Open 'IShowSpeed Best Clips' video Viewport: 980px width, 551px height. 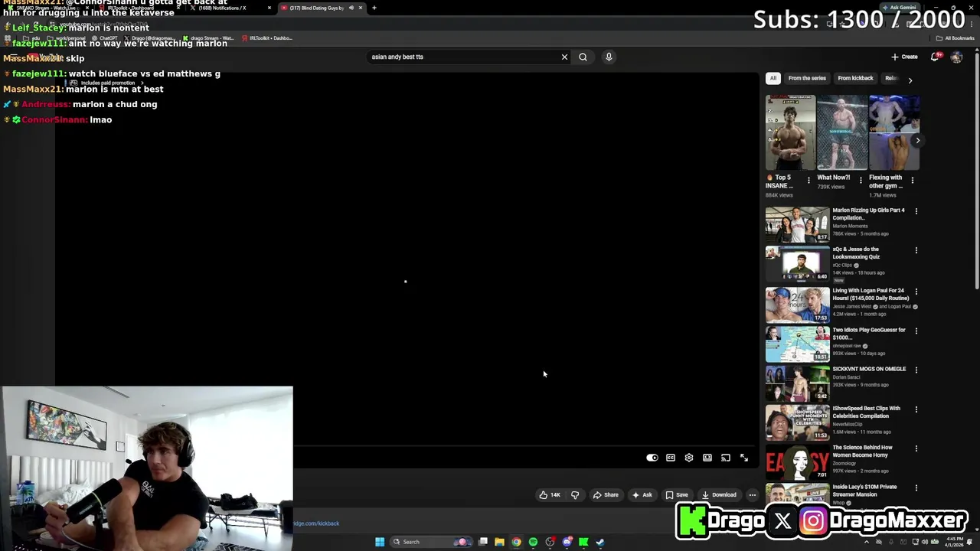click(x=866, y=412)
